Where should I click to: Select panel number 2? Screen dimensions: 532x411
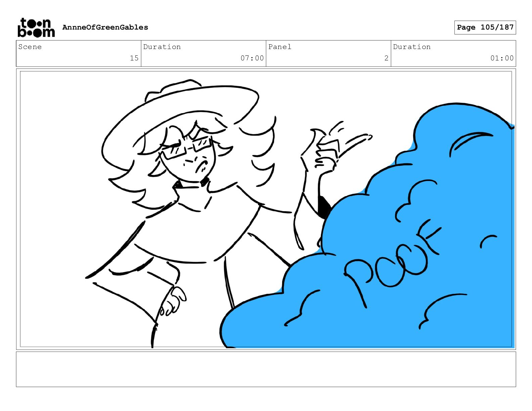[x=386, y=58]
